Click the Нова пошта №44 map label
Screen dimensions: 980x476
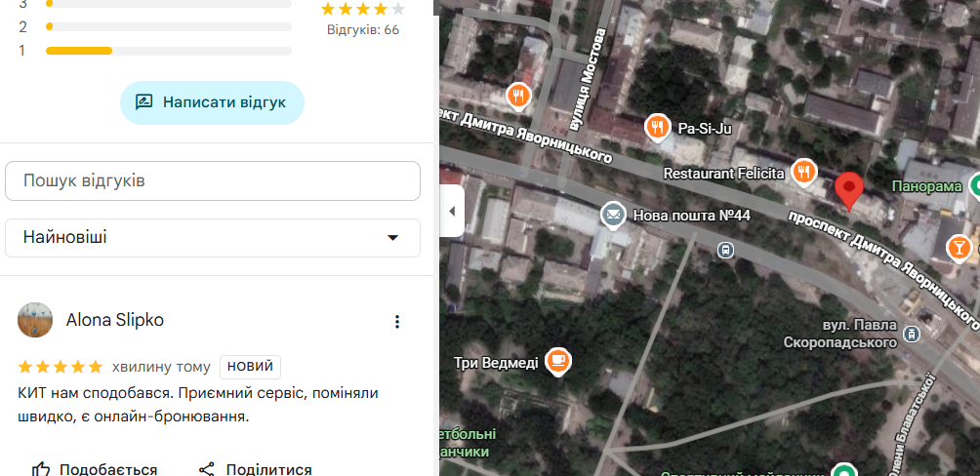click(692, 216)
